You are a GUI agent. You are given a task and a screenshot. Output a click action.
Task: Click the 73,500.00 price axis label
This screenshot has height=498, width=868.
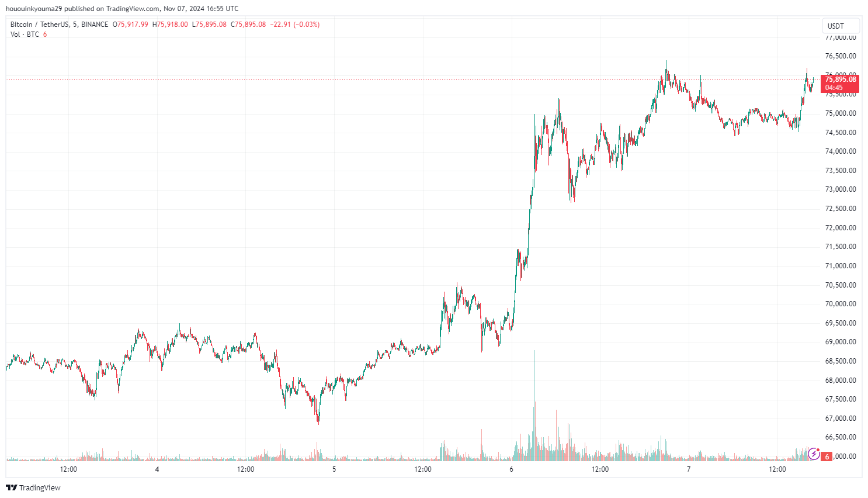841,171
